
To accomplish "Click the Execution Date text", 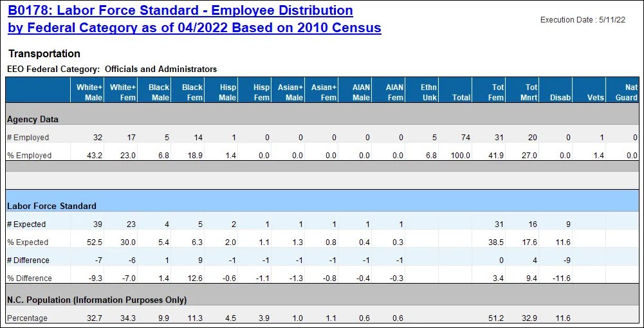I will click(582, 20).
